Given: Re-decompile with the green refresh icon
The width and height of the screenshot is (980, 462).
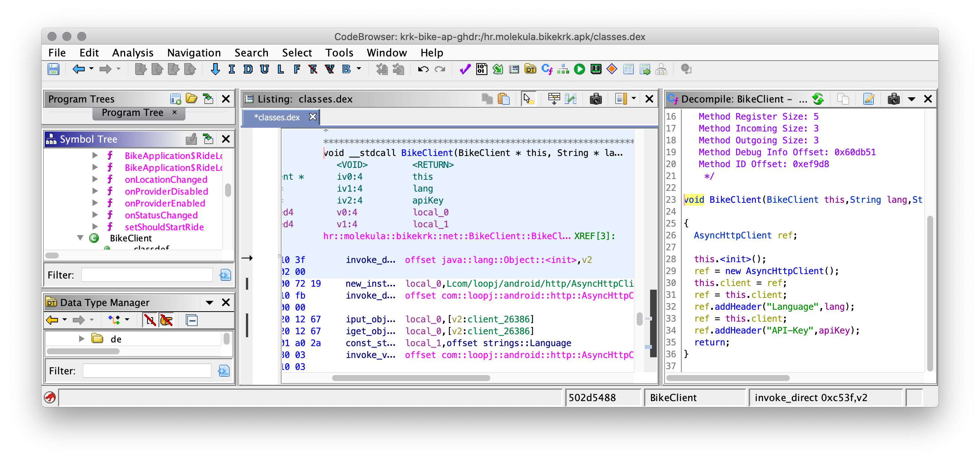Looking at the screenshot, I should [818, 99].
